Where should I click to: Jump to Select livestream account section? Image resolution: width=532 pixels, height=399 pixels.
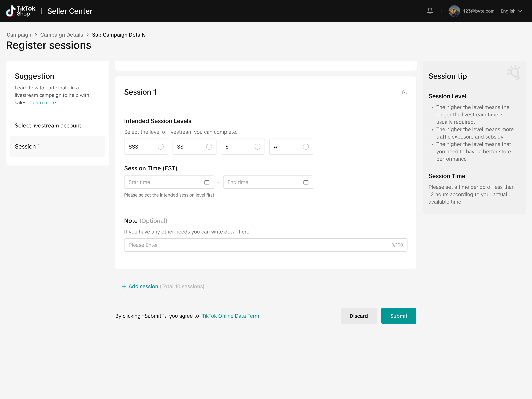coord(48,126)
